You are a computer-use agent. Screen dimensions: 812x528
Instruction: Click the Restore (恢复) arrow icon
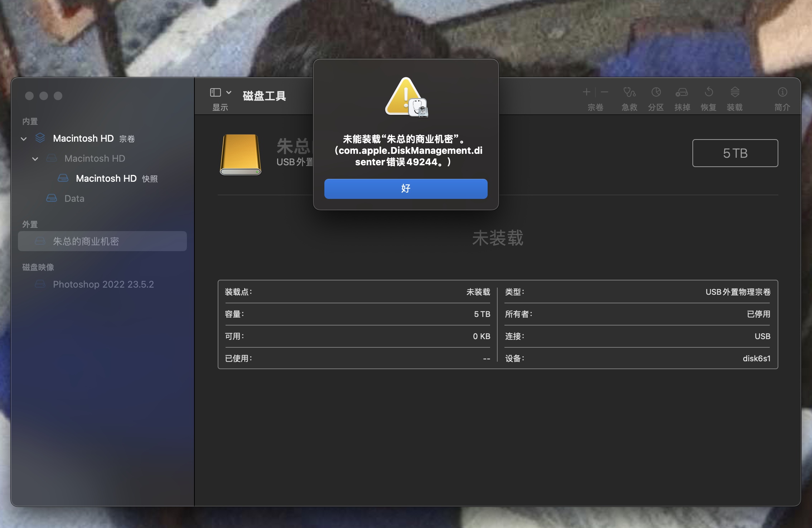click(x=709, y=92)
